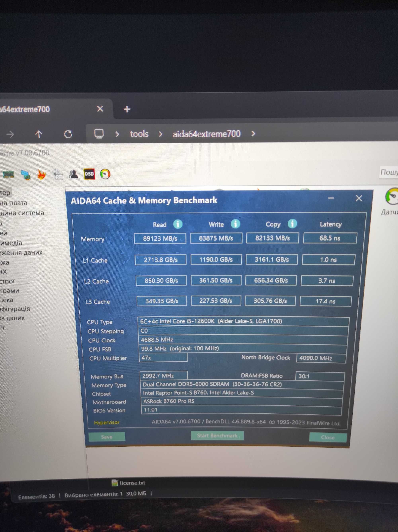Click L3 Cache Read value 349.33 GB/s
398x532 pixels.
coord(162,301)
